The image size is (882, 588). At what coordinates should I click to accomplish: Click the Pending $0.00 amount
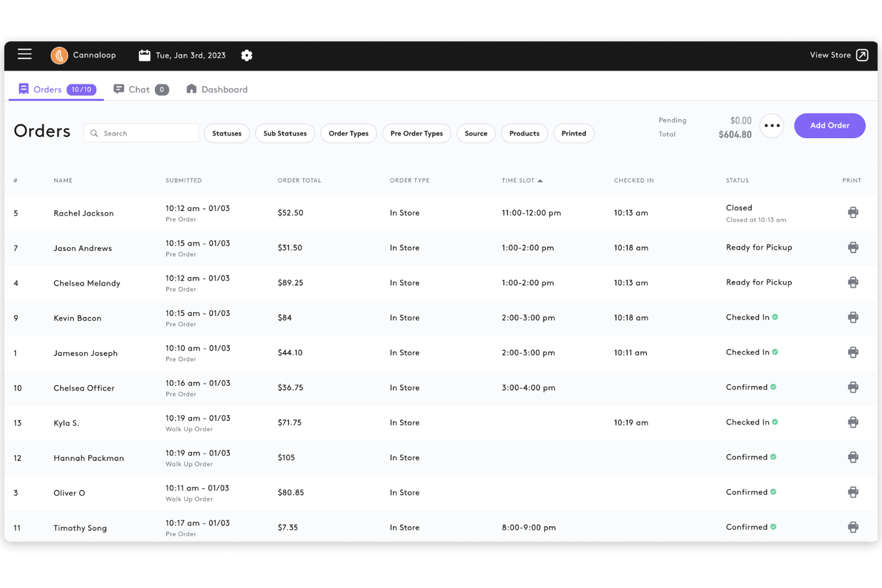point(741,120)
